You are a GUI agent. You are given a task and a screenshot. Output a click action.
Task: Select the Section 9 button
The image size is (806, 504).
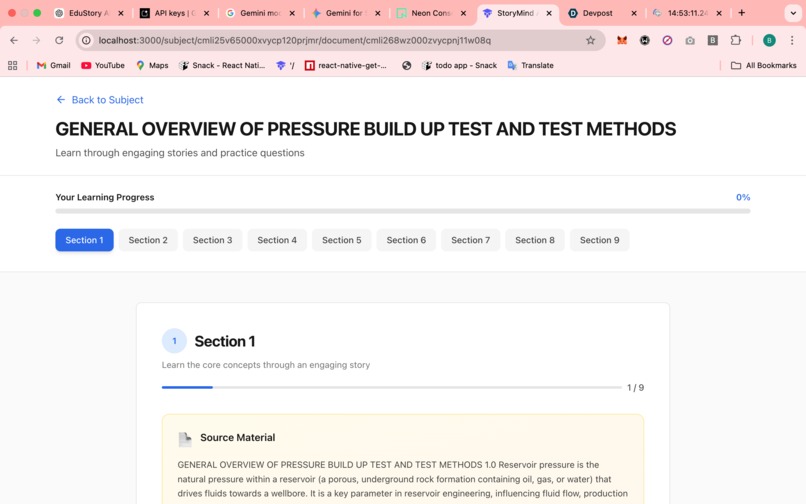point(599,240)
